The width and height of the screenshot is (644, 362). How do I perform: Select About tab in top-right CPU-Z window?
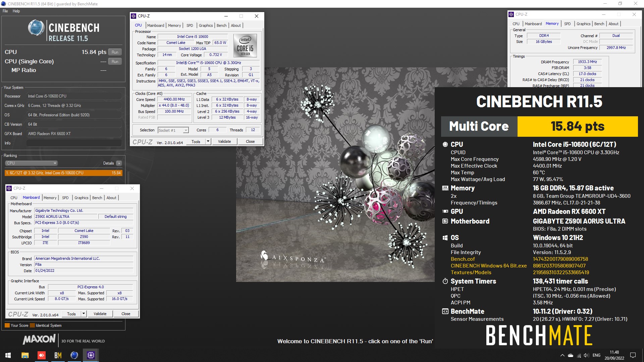tap(613, 24)
